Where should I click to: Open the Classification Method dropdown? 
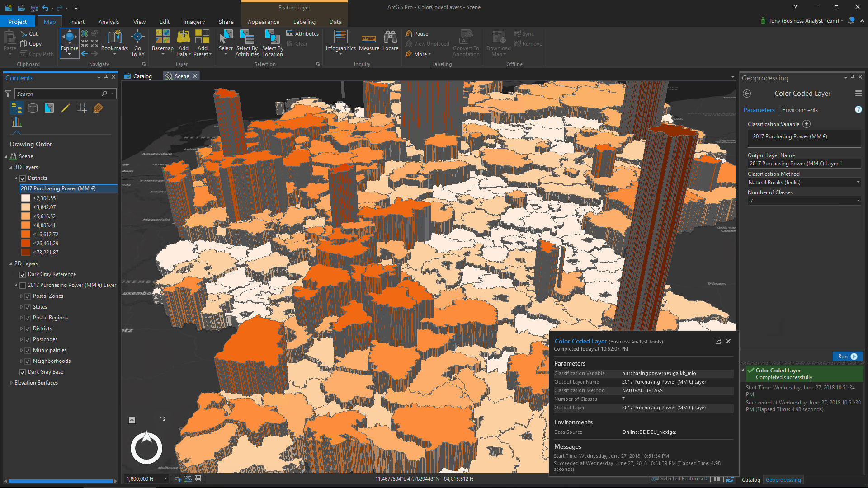pyautogui.click(x=858, y=182)
